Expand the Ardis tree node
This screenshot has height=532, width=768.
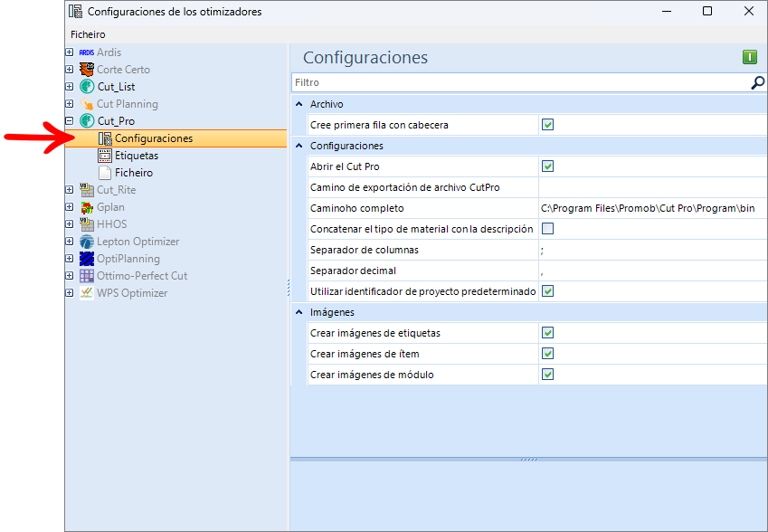point(70,52)
